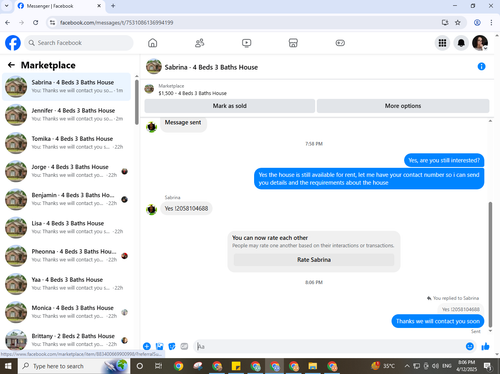This screenshot has width=500, height=374.
Task: Open Task View on the taskbar
Action: pyautogui.click(x=159, y=366)
